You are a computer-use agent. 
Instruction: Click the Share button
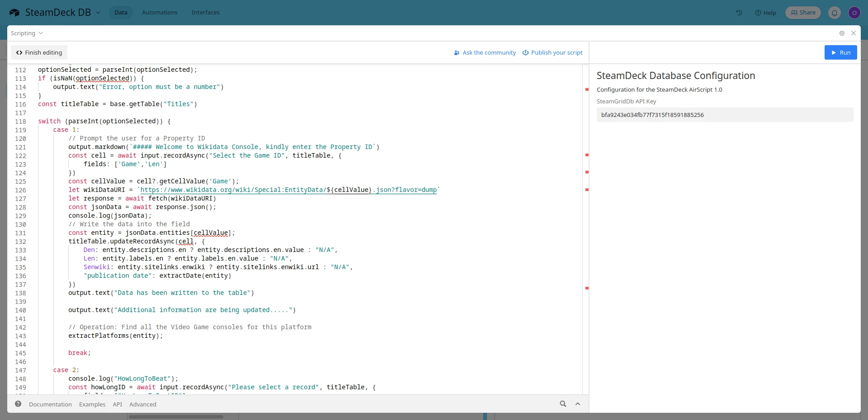(x=803, y=13)
